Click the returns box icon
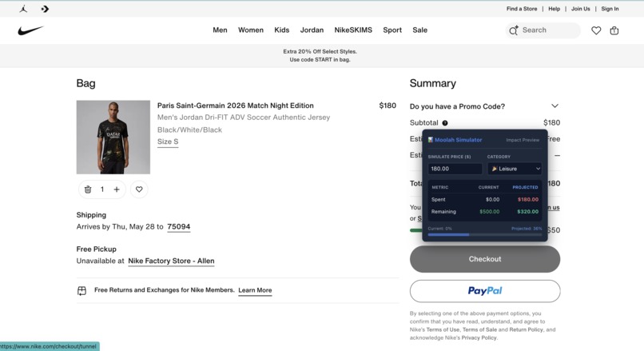This screenshot has width=644, height=351. tap(81, 291)
